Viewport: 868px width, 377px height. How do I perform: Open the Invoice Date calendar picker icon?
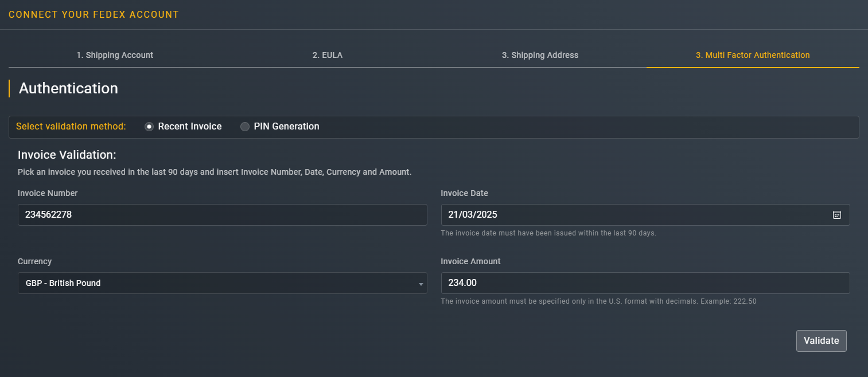pos(836,215)
